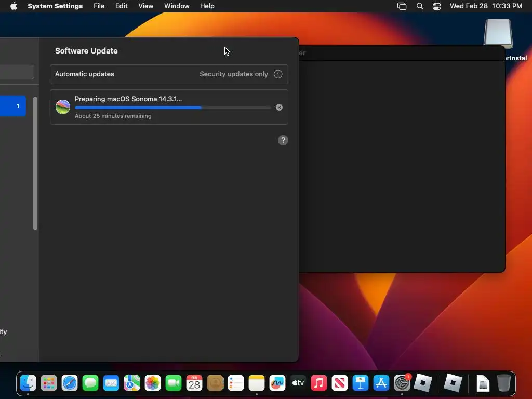Click the About 25 minutes remaining text
The image size is (532, 399).
point(113,116)
